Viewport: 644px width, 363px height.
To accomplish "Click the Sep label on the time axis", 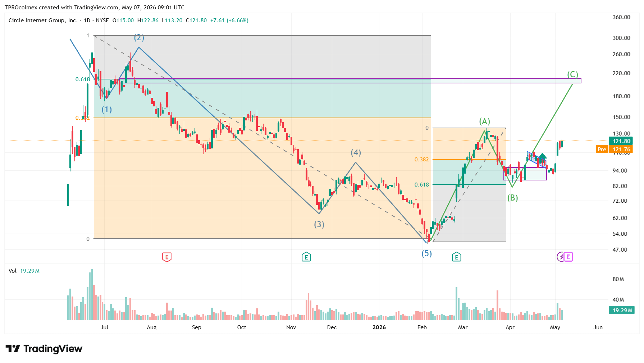I will [197, 327].
